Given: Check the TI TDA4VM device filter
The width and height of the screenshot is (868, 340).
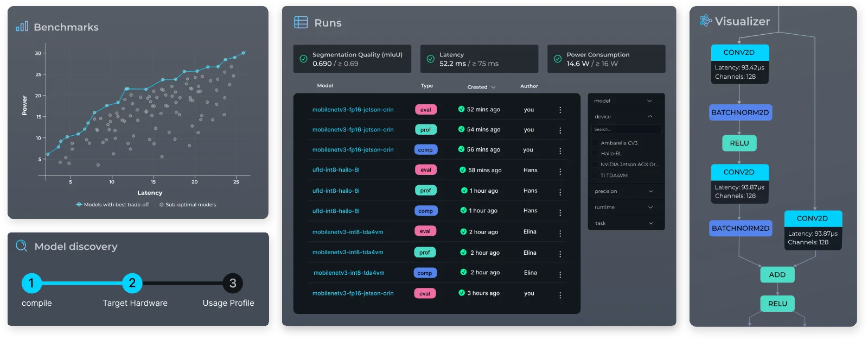Looking at the screenshot, I should (595, 175).
